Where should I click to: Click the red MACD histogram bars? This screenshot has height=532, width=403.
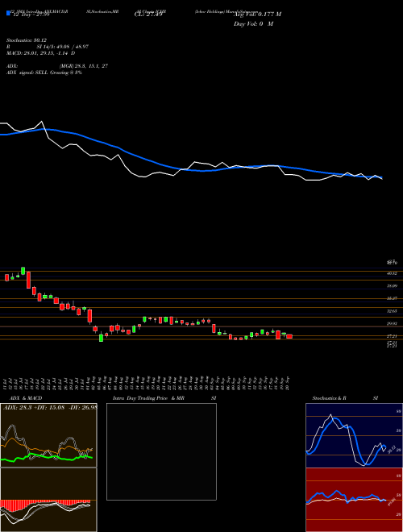45,504
